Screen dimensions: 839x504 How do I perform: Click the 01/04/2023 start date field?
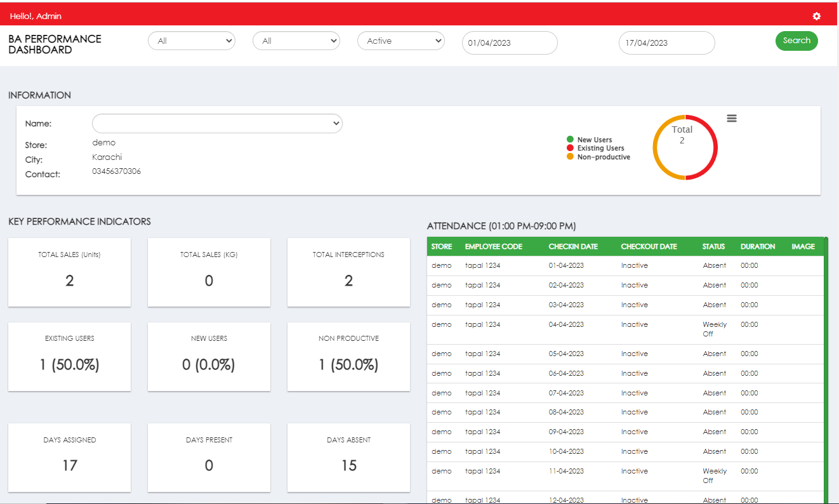510,43
